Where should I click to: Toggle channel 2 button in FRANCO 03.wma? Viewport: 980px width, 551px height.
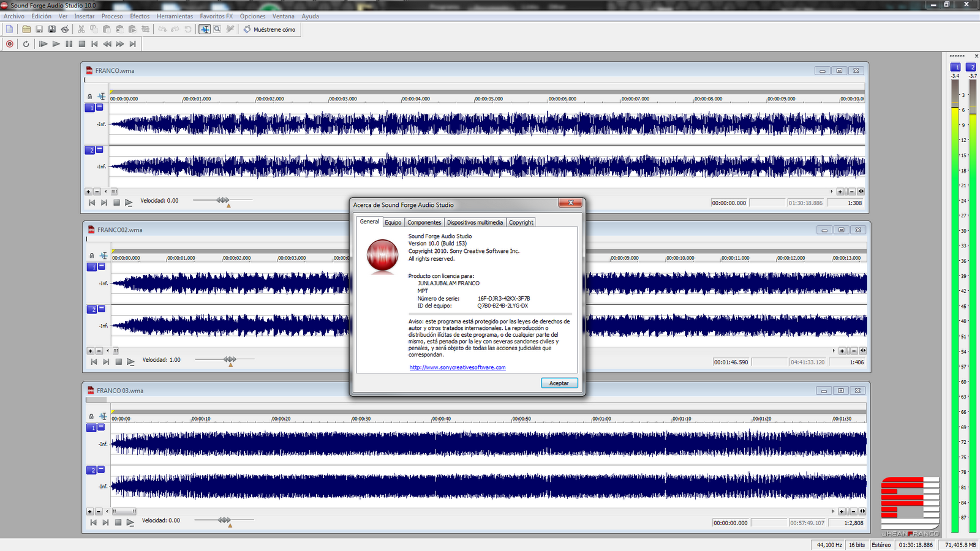pyautogui.click(x=92, y=470)
